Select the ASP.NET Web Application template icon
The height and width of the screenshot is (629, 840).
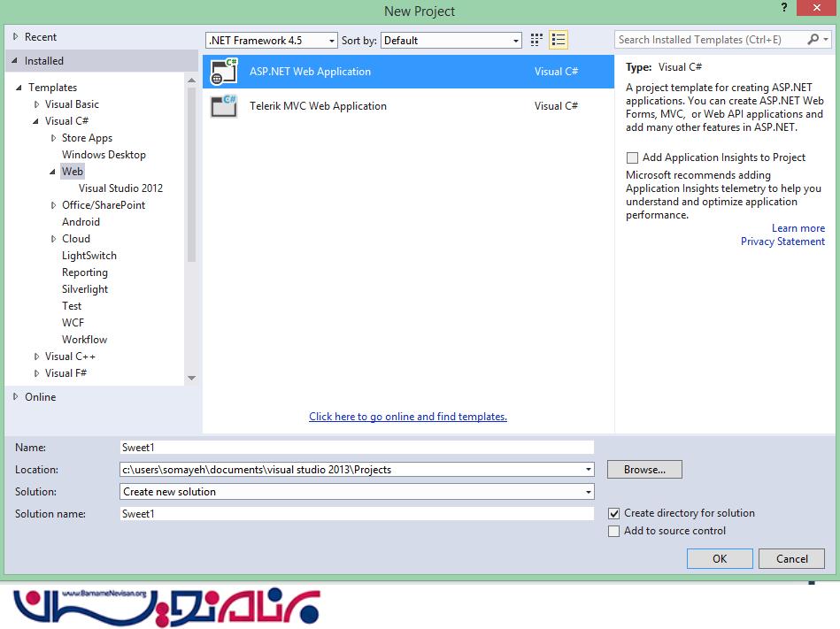pos(224,72)
